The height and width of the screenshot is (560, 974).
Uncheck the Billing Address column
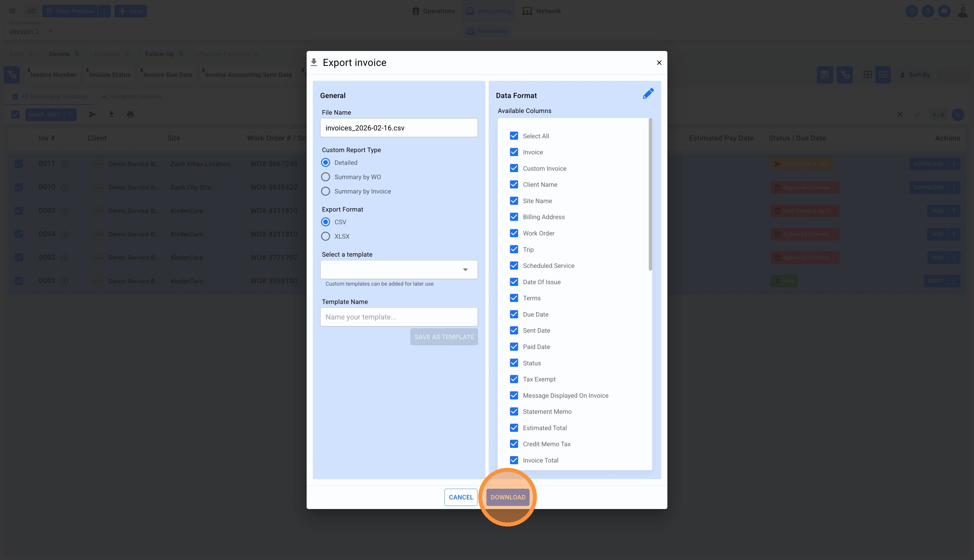coord(514,217)
